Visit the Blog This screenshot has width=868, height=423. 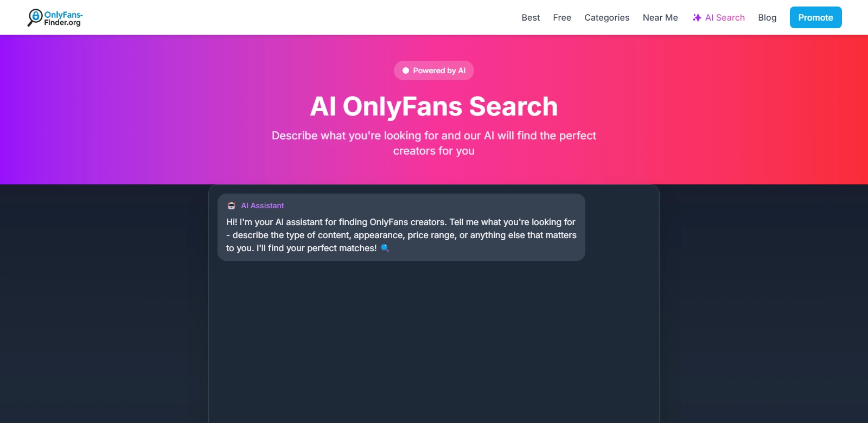pyautogui.click(x=767, y=17)
